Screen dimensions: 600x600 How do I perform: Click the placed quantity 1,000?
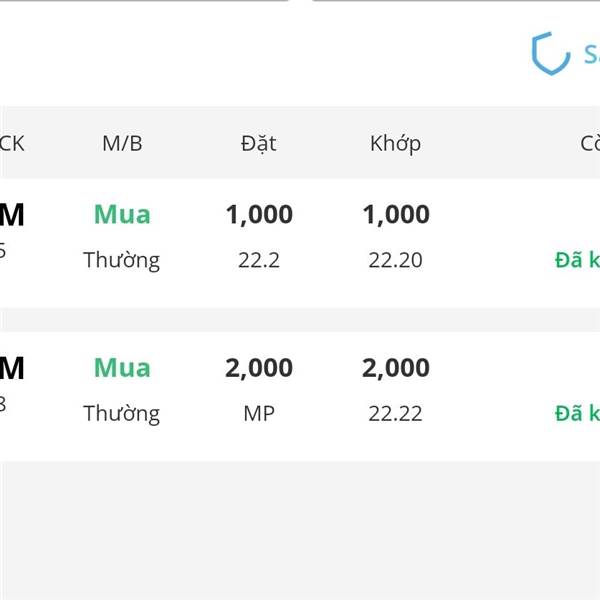[259, 215]
